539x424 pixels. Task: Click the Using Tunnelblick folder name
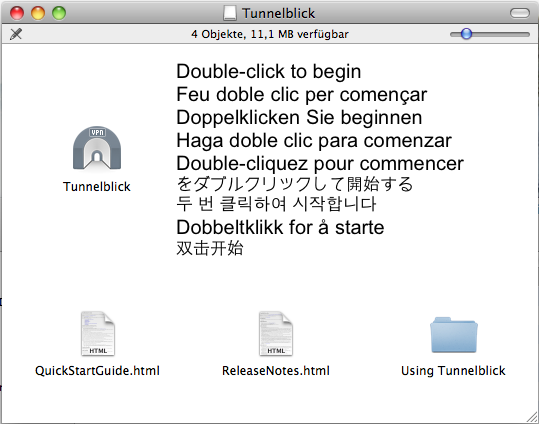click(453, 371)
